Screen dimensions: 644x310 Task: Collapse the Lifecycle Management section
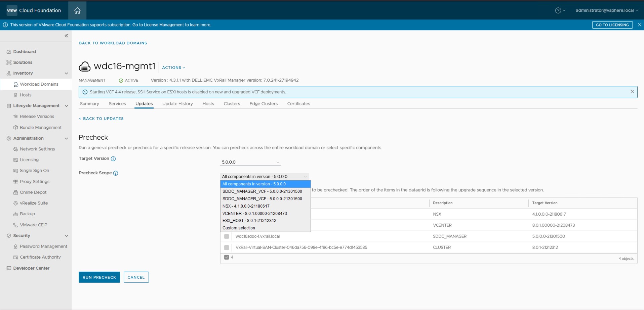tap(66, 106)
